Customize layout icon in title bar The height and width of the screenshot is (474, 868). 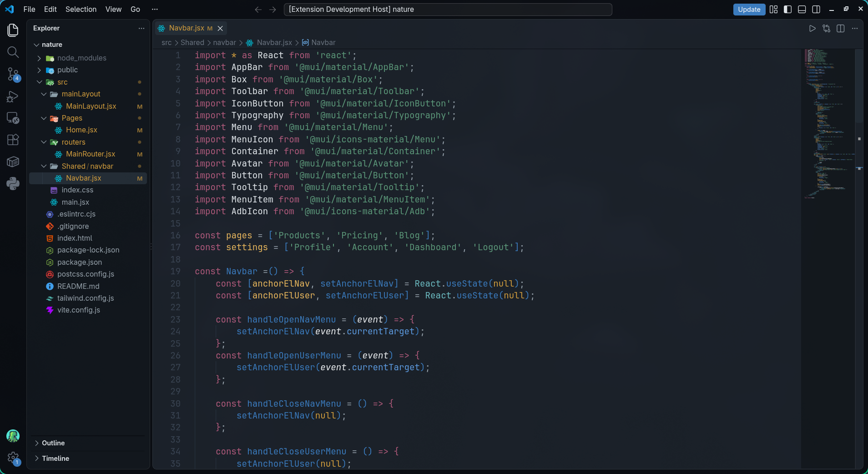(774, 10)
